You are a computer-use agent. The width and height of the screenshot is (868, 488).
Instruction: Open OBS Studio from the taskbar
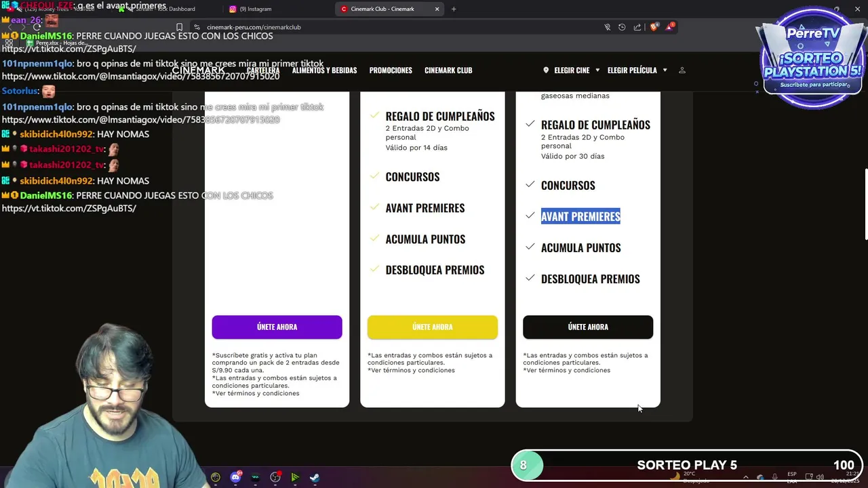click(275, 477)
